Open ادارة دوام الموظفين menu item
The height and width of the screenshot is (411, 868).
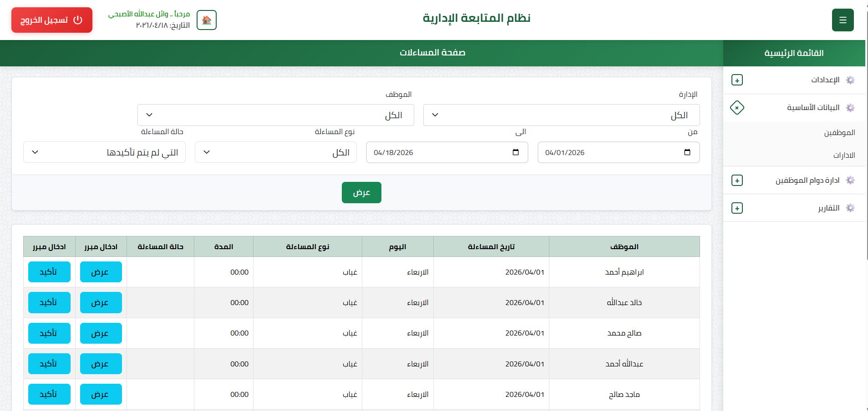click(794, 180)
